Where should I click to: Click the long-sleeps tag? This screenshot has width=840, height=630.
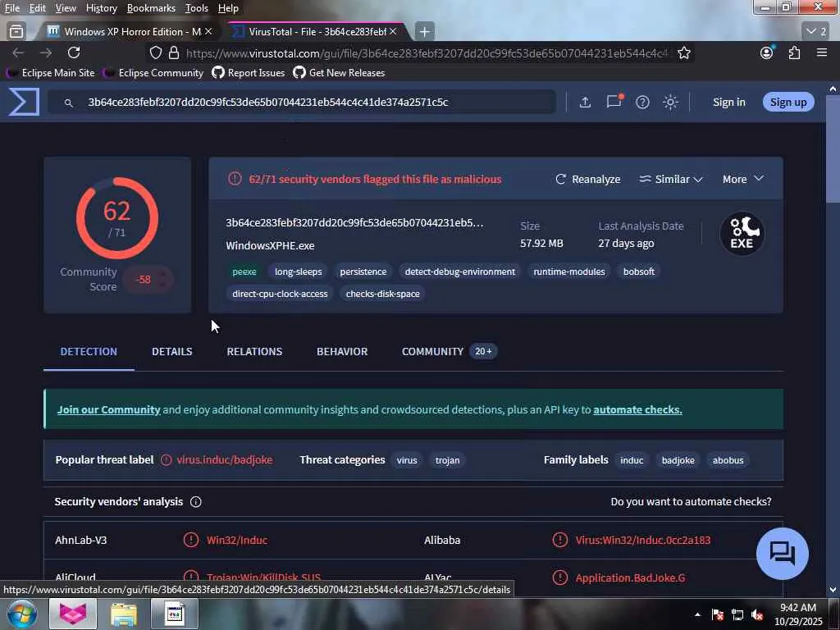[299, 272]
